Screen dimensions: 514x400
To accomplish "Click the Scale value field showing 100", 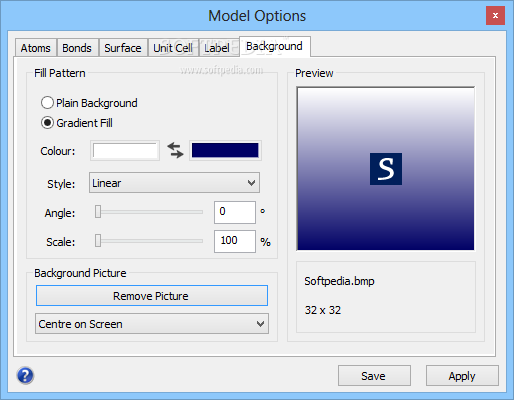I will coord(235,241).
